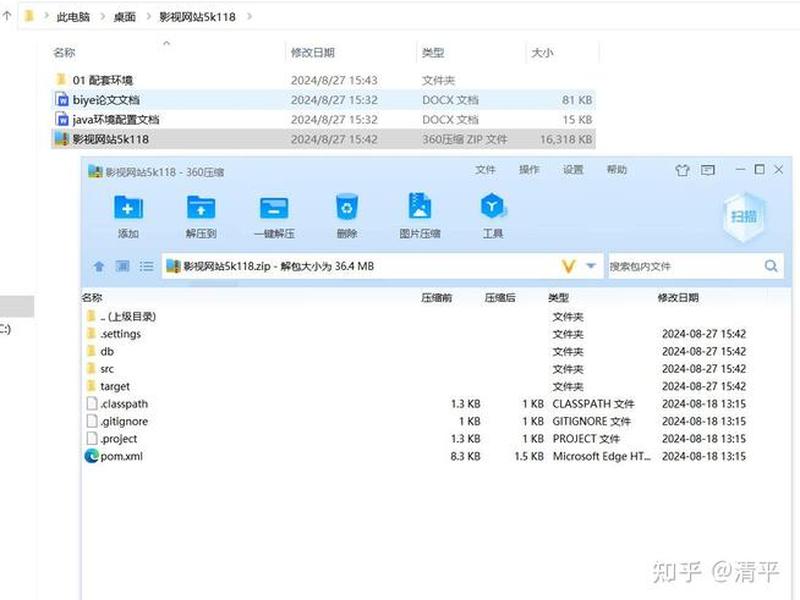Screen dimensions: 800x600
Task: Switch to icon grid view in 360压缩
Action: point(122,266)
